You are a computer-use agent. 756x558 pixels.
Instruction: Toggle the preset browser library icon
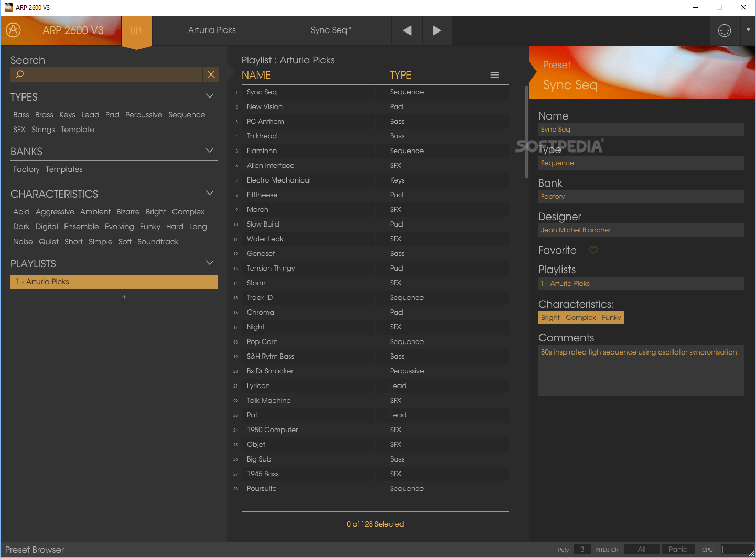(x=136, y=30)
